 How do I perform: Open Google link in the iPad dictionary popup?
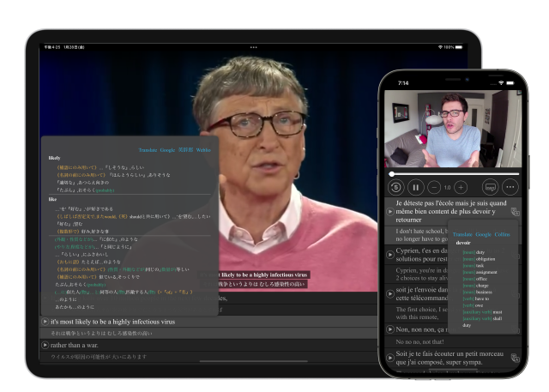coord(167,150)
